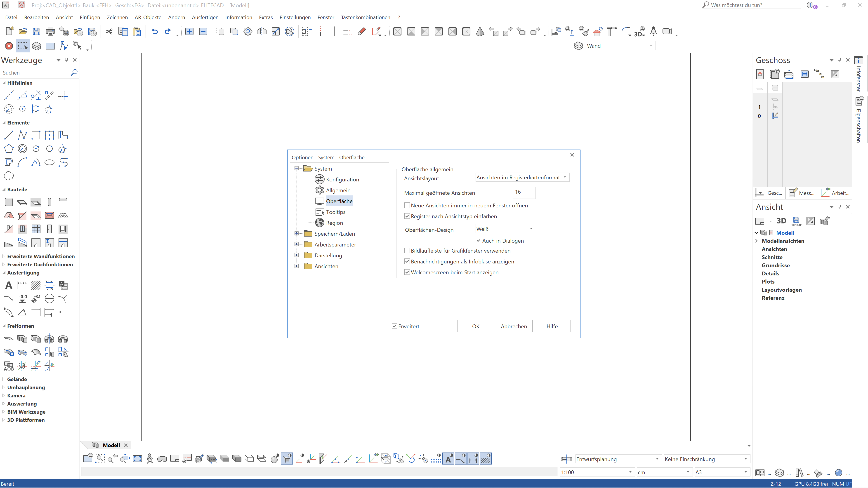Click the Tooltips icon in the System tree
Image resolution: width=868 pixels, height=488 pixels.
pos(320,212)
